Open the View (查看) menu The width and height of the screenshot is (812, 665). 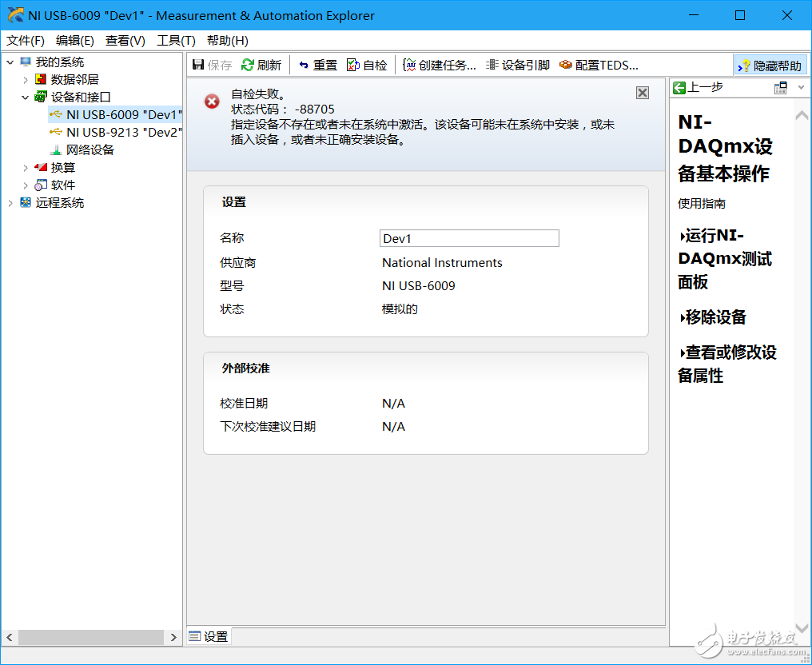point(125,41)
